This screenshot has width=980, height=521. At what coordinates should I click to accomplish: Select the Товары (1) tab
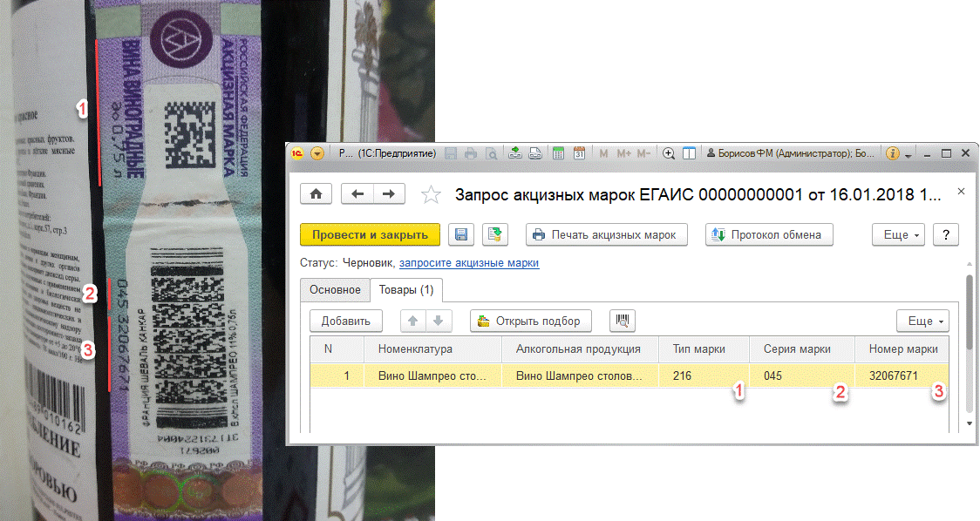tap(406, 290)
